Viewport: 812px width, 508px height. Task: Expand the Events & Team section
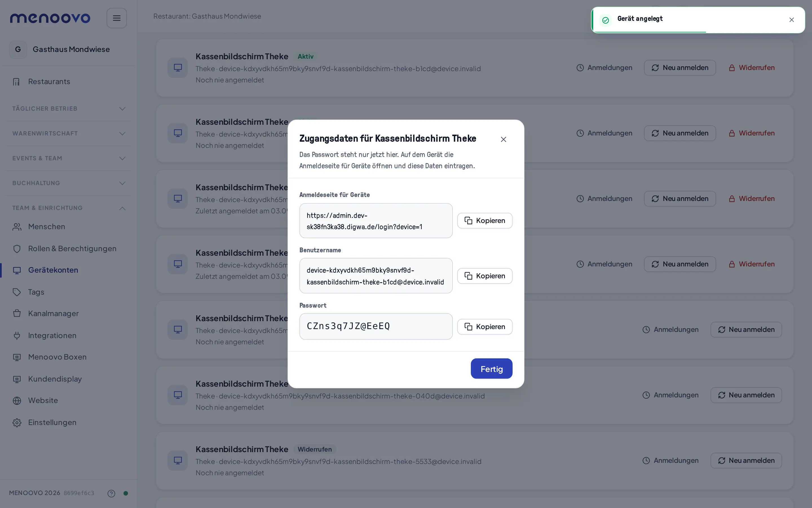tap(69, 158)
